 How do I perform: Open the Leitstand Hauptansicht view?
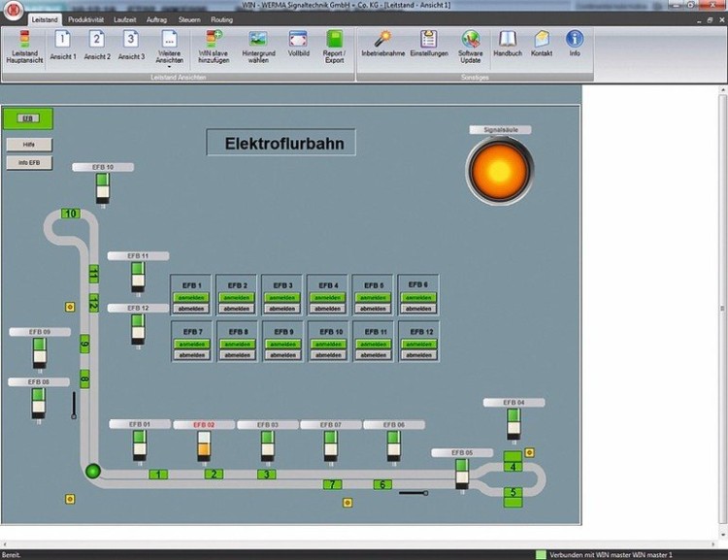(24, 46)
